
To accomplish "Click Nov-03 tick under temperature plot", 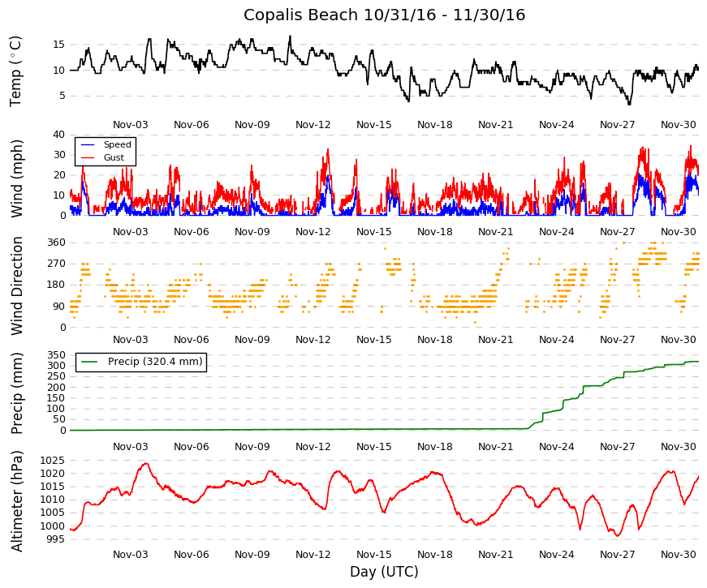I will (131, 125).
